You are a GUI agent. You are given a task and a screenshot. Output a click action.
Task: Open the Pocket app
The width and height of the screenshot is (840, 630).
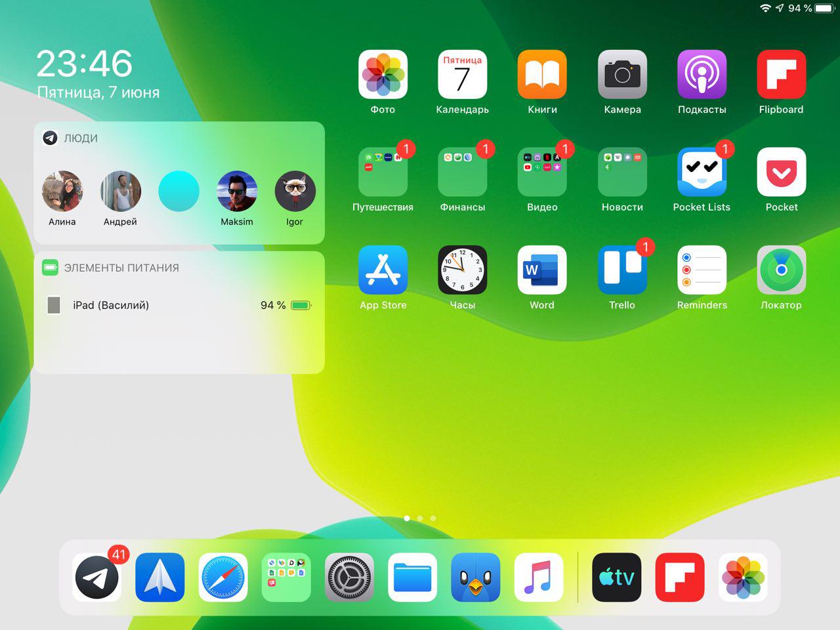point(782,172)
